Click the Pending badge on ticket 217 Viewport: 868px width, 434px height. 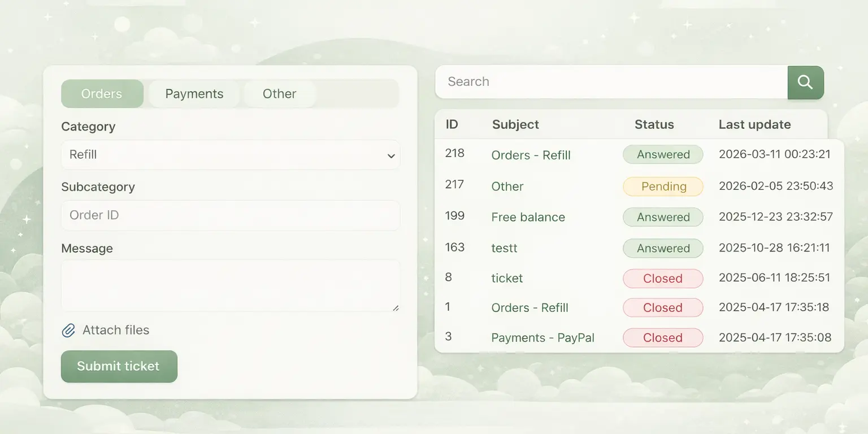coord(662,186)
